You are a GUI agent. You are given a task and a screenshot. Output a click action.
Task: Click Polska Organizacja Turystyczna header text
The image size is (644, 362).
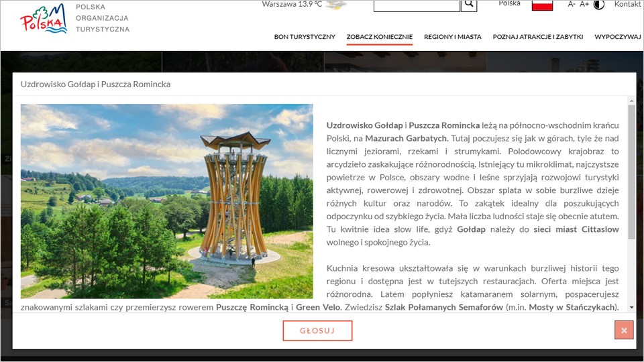102,18
